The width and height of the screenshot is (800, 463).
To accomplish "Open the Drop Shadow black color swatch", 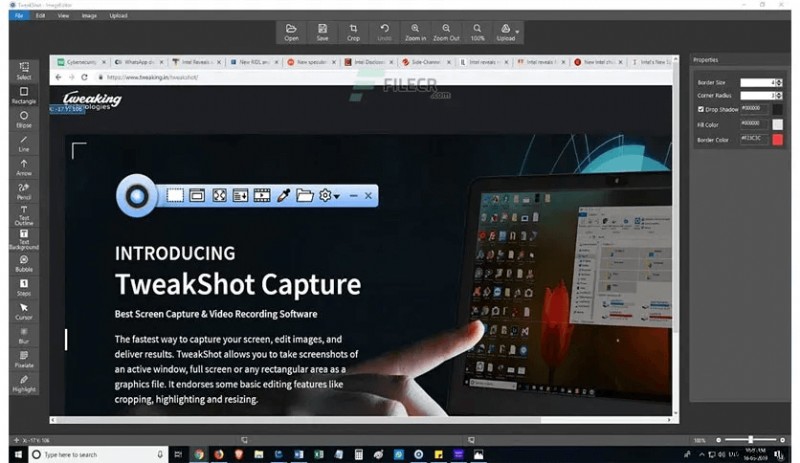I will (x=778, y=109).
